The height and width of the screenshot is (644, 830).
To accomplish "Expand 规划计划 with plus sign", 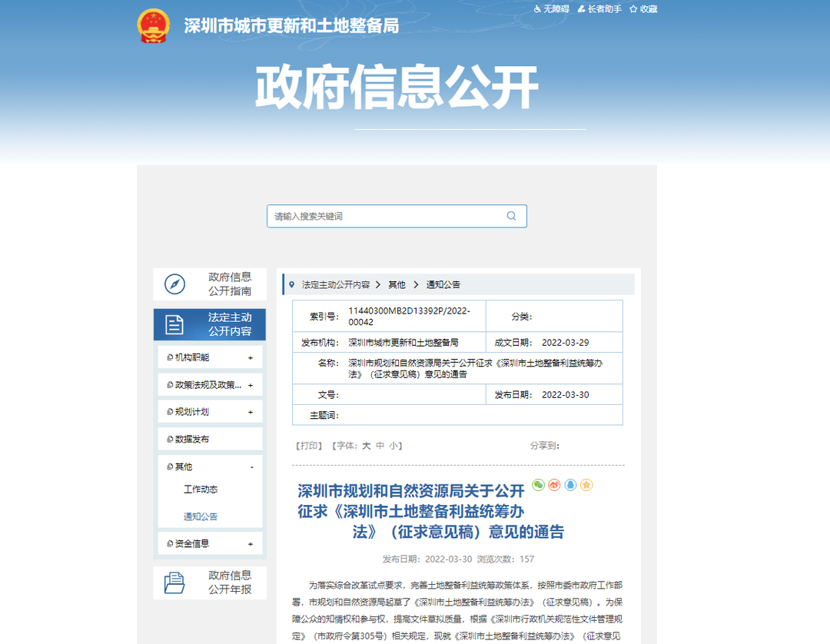I will click(x=251, y=412).
